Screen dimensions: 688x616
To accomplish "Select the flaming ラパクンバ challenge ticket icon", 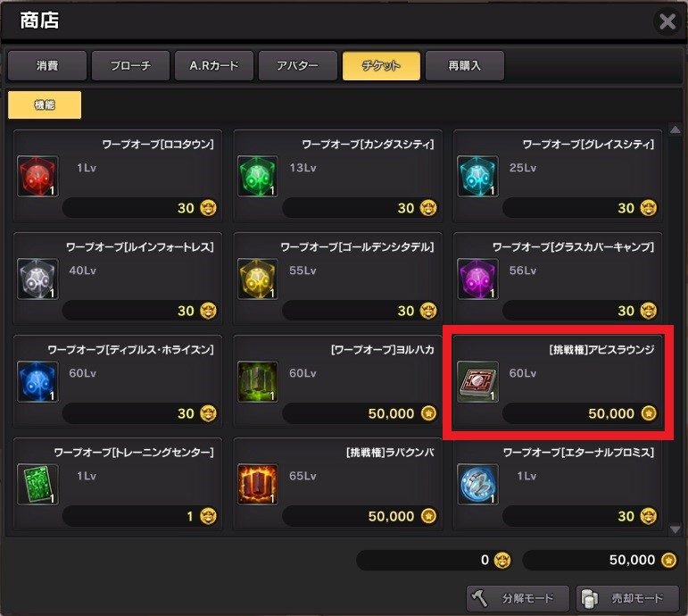I will pyautogui.click(x=258, y=484).
